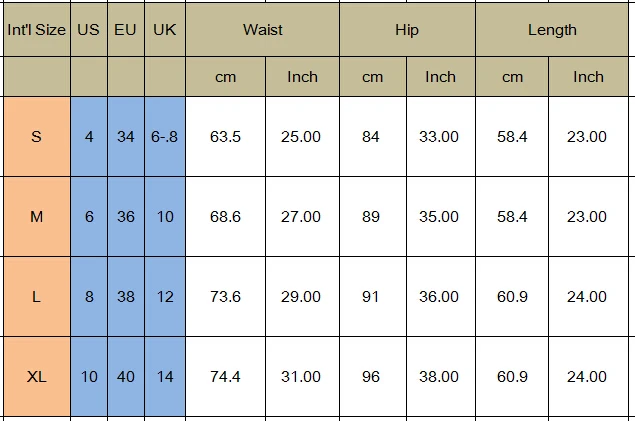Image resolution: width=635 pixels, height=421 pixels.
Task: Select the M size row label
Action: point(36,217)
